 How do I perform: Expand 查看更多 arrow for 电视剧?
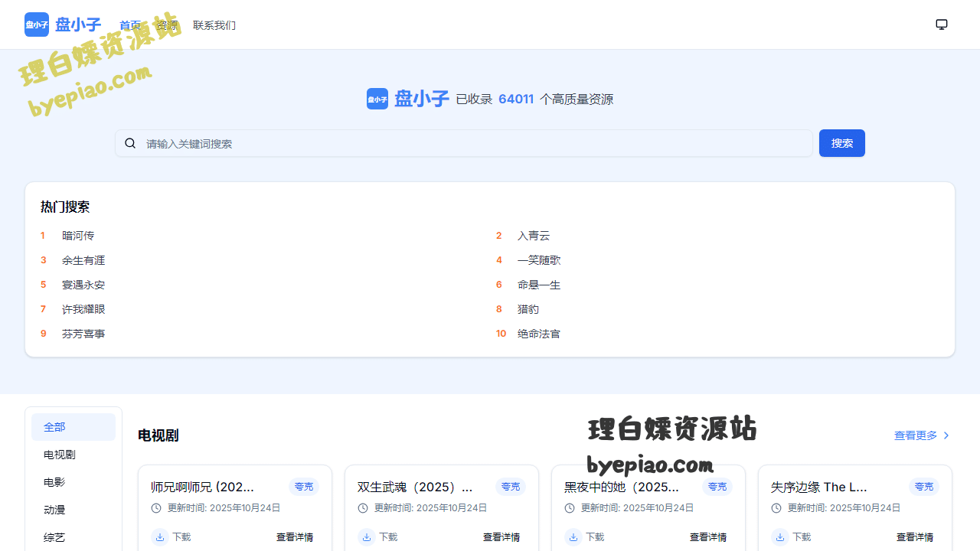(946, 435)
